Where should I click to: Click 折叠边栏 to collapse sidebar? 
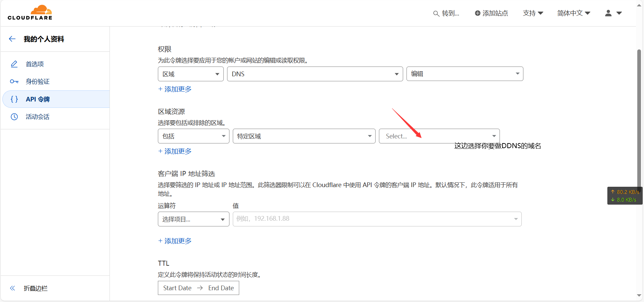click(36, 288)
